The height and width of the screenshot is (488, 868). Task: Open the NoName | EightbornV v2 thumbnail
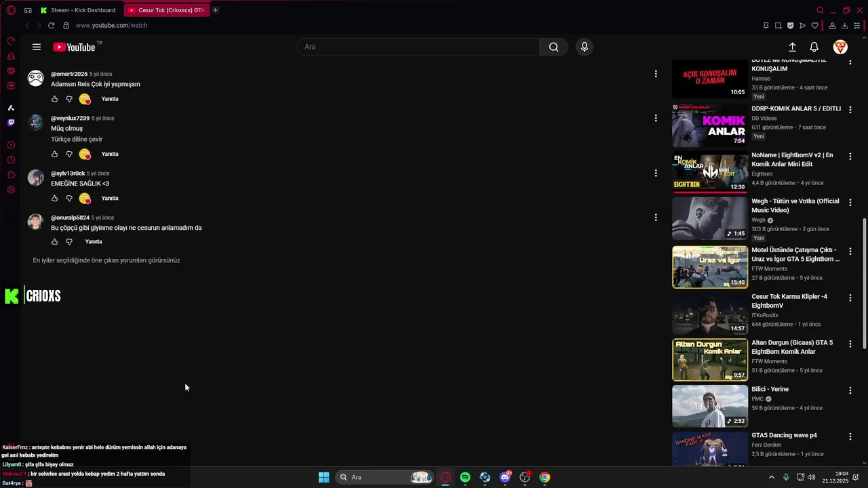(x=710, y=172)
